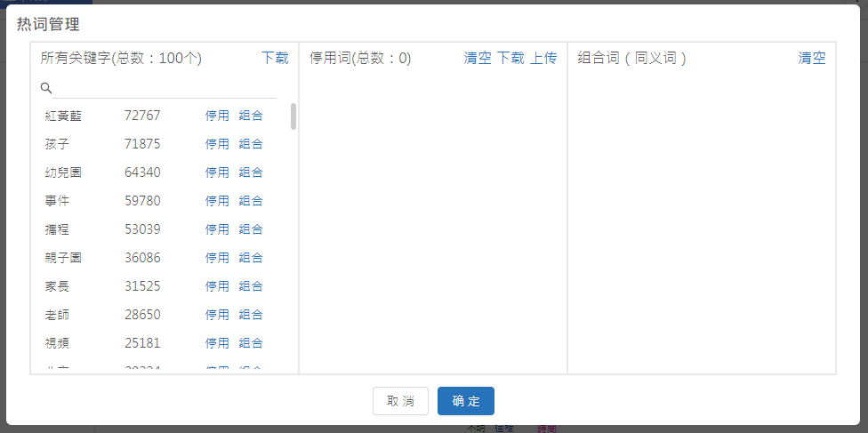Combine the keyword 紅黃藍 via 組合

[251, 116]
